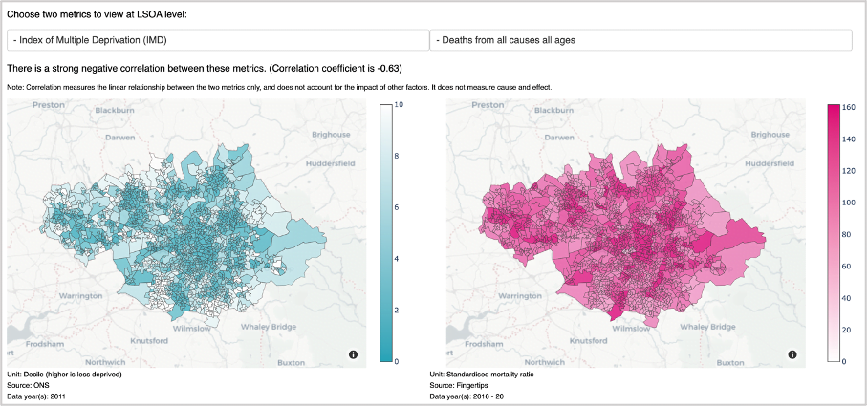The height and width of the screenshot is (407, 868).
Task: Click the teal IMD colour scale bar
Action: point(386,233)
